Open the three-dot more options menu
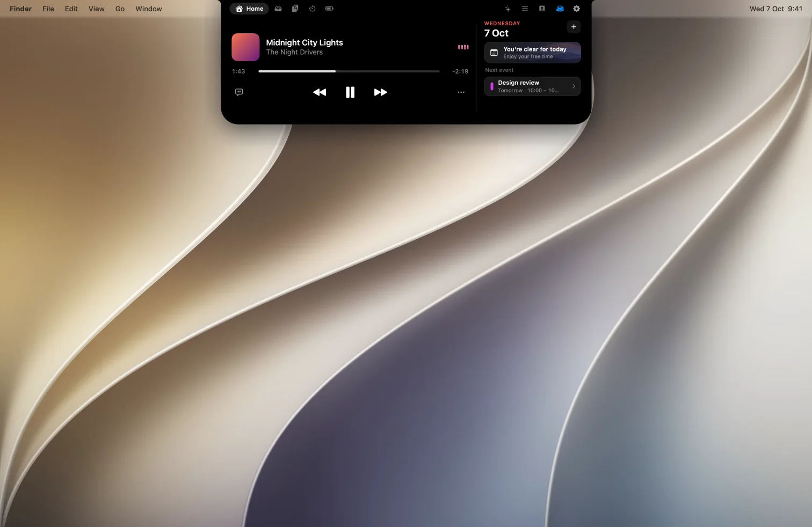The height and width of the screenshot is (527, 812). tap(461, 92)
